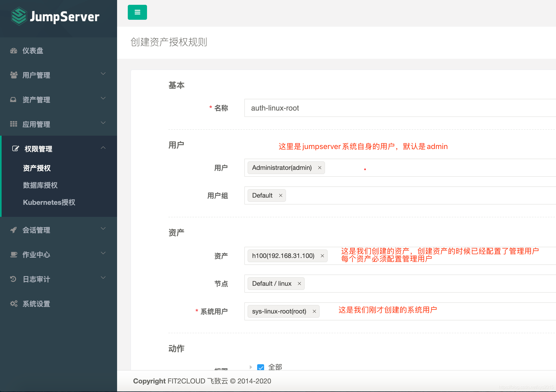Remove the Default / linux node tag
Screen dimensions: 556x392
299,284
